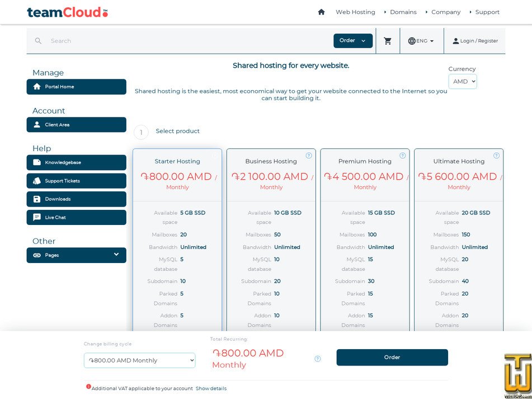
Task: Click the help icon on Premium Hosting card
Action: 402,156
